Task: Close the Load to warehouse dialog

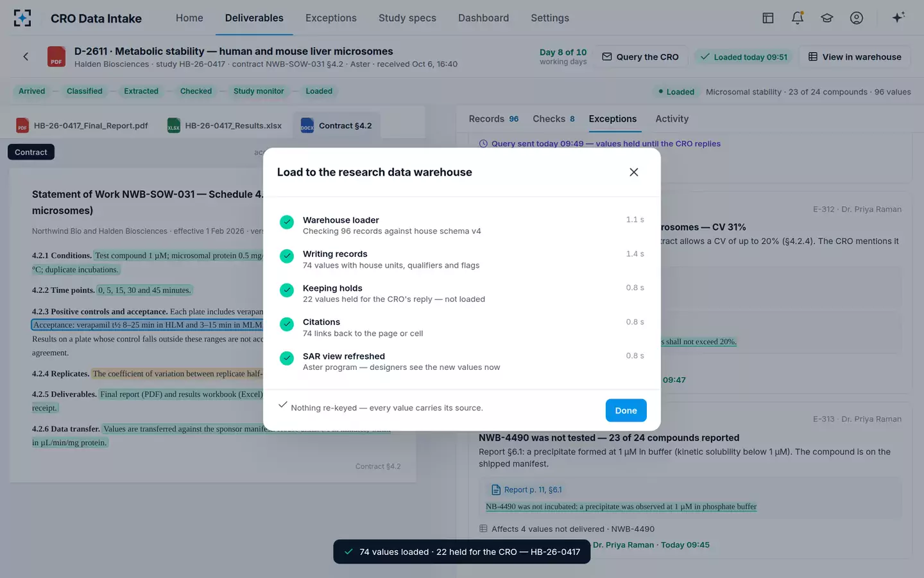Action: [x=634, y=172]
